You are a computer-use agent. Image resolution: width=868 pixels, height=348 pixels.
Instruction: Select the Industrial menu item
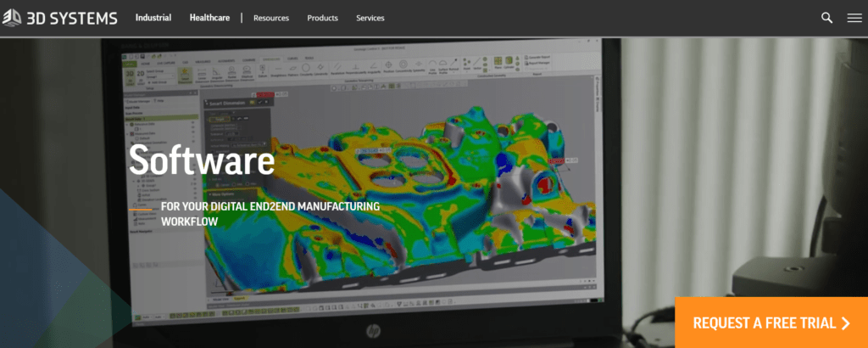[x=153, y=18]
